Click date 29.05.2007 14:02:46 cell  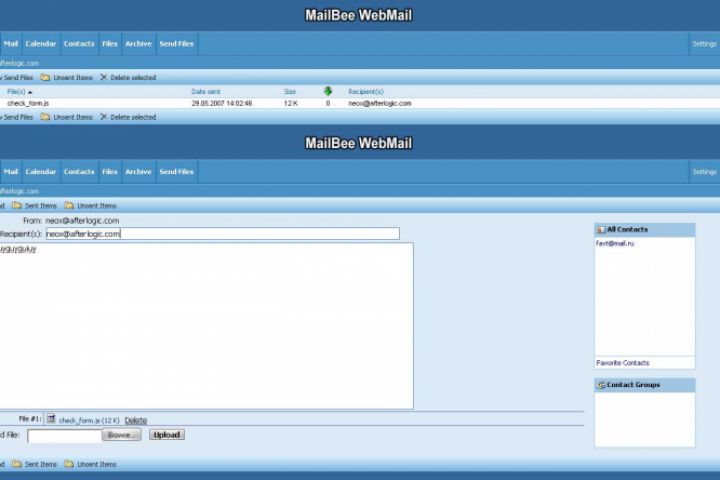222,103
